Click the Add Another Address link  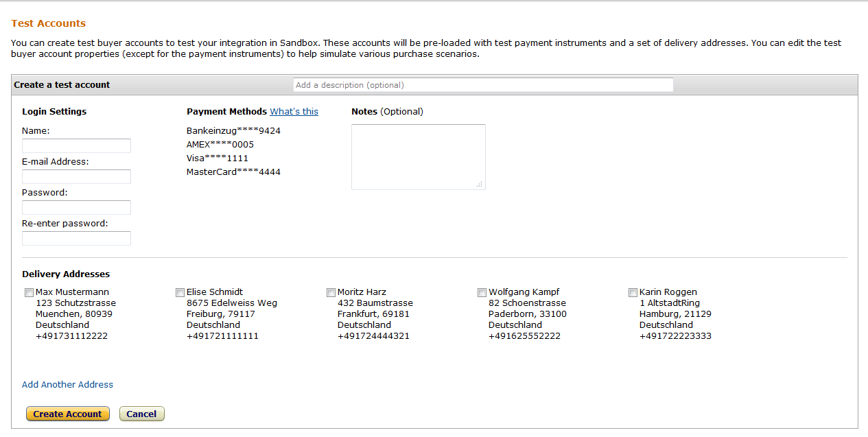[x=67, y=384]
